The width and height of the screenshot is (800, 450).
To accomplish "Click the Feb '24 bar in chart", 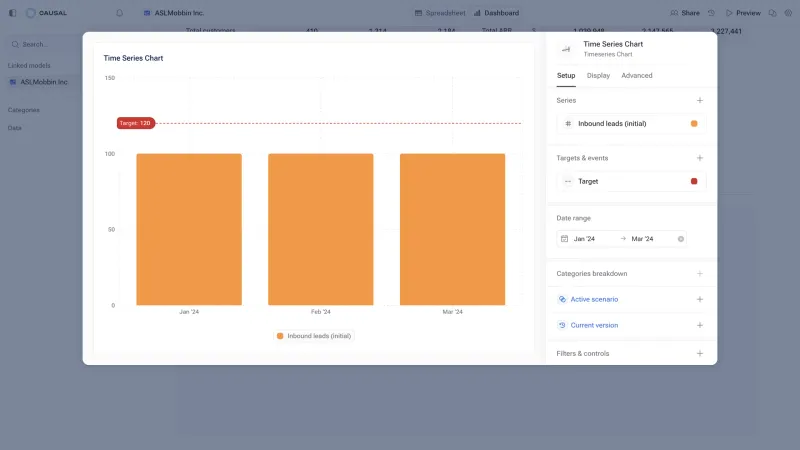I will pos(320,229).
